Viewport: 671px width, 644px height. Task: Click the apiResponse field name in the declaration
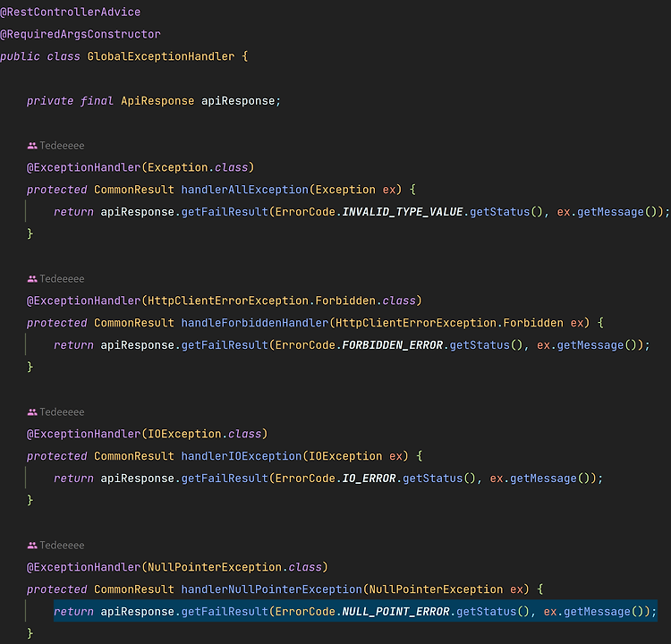coord(238,101)
